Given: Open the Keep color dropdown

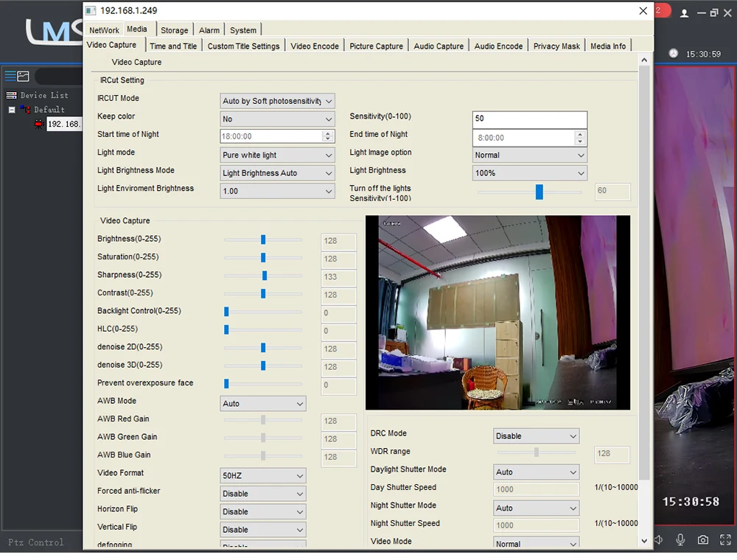Looking at the screenshot, I should pos(277,119).
